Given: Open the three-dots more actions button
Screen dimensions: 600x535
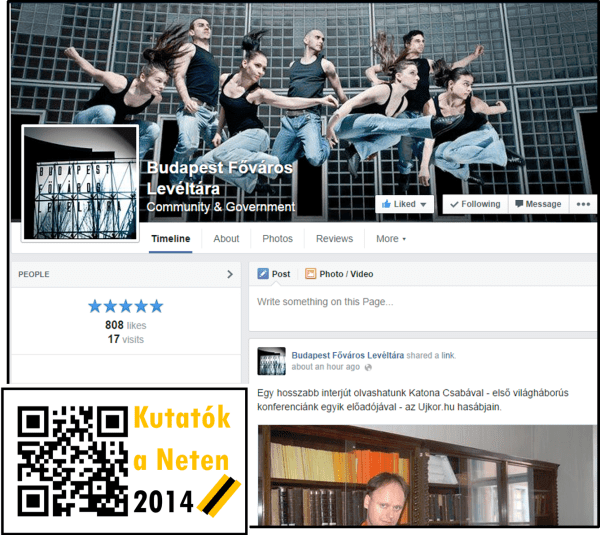Looking at the screenshot, I should point(582,204).
